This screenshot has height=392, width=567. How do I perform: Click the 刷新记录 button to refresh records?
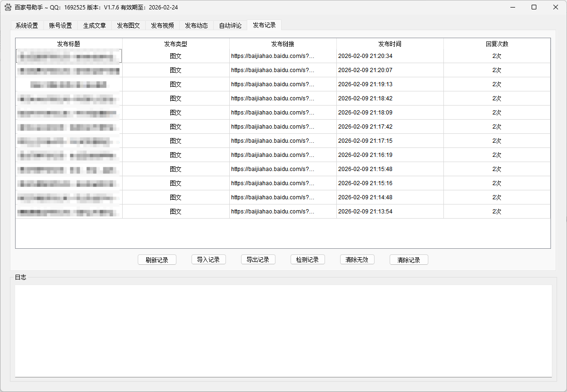(x=157, y=260)
